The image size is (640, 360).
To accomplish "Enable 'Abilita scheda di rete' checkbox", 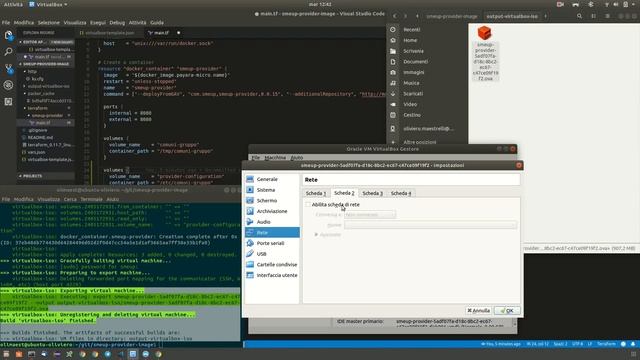I will click(308, 204).
